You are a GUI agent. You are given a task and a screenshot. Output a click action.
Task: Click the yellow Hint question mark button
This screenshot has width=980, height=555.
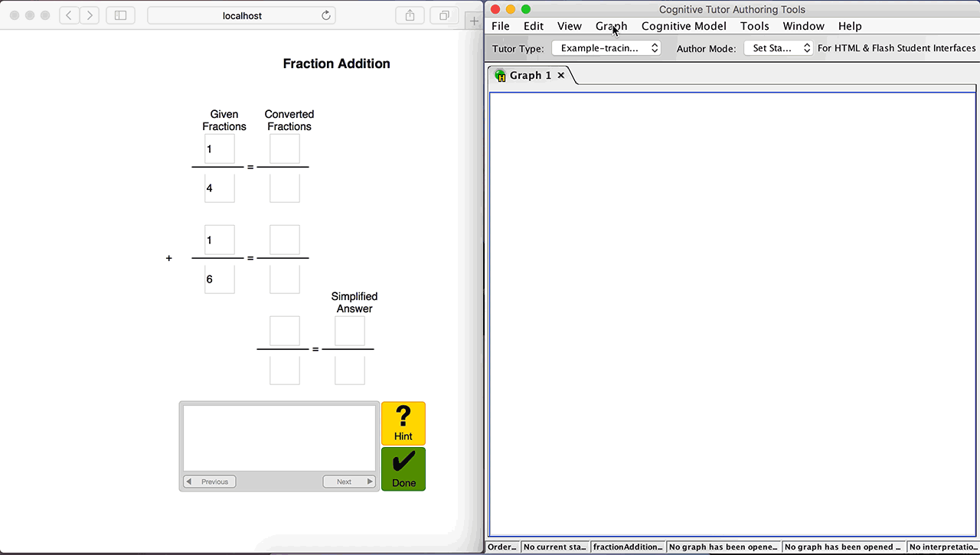(x=403, y=423)
